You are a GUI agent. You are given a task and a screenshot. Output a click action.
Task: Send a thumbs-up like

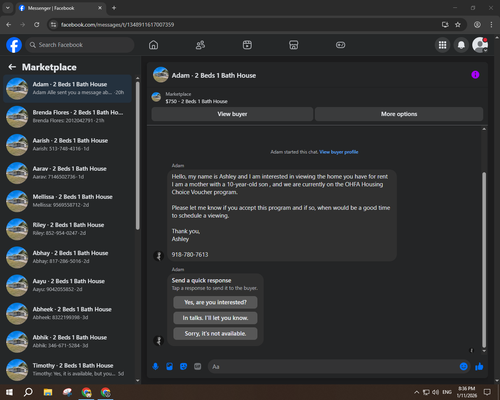coord(479,367)
